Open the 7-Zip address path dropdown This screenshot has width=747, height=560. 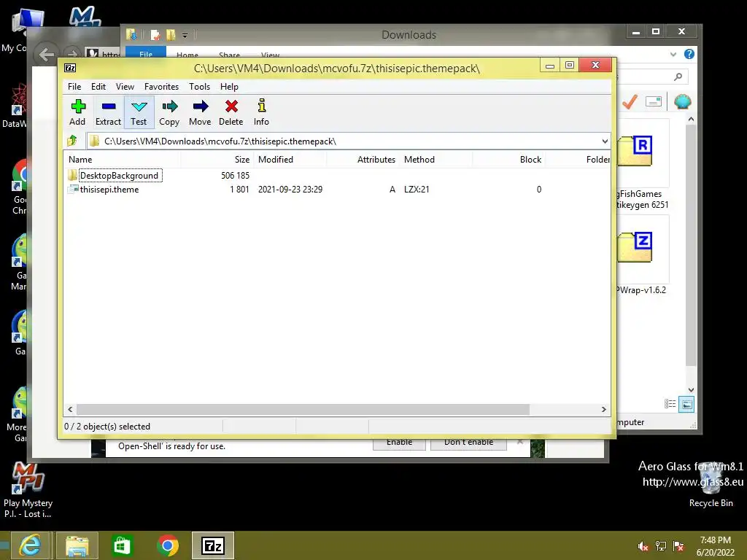(605, 141)
